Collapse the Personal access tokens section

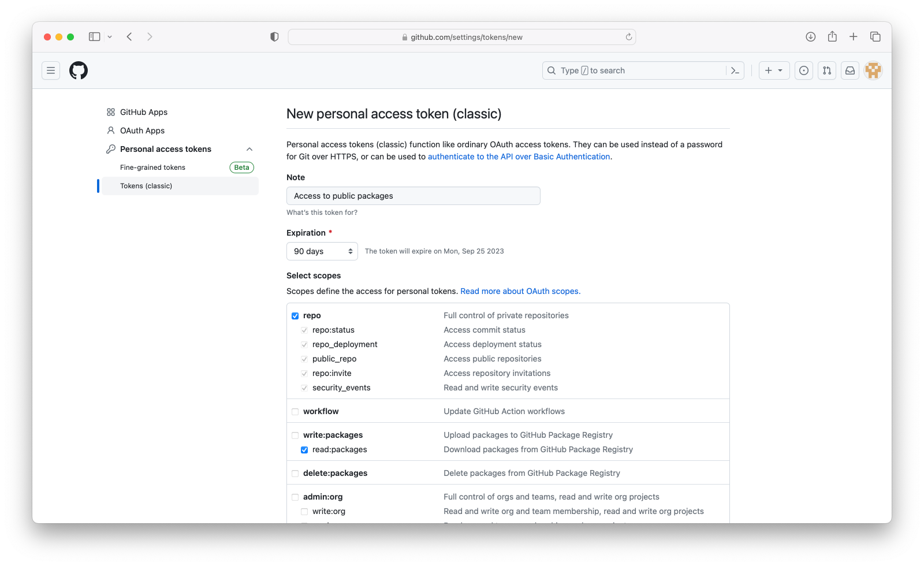pyautogui.click(x=249, y=149)
